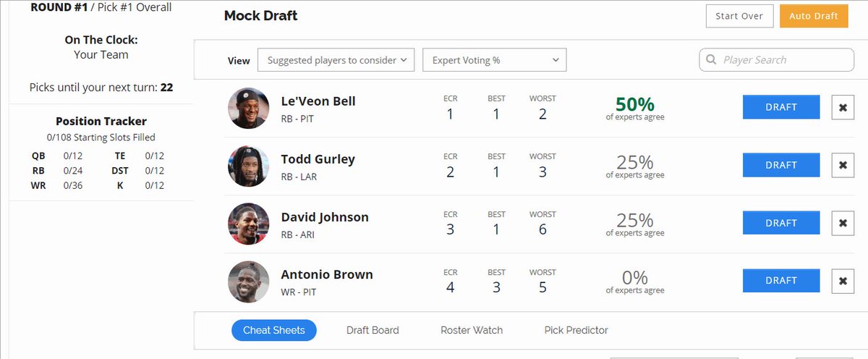Dismiss Todd Gurley using the X icon
The height and width of the screenshot is (359, 868).
[843, 165]
